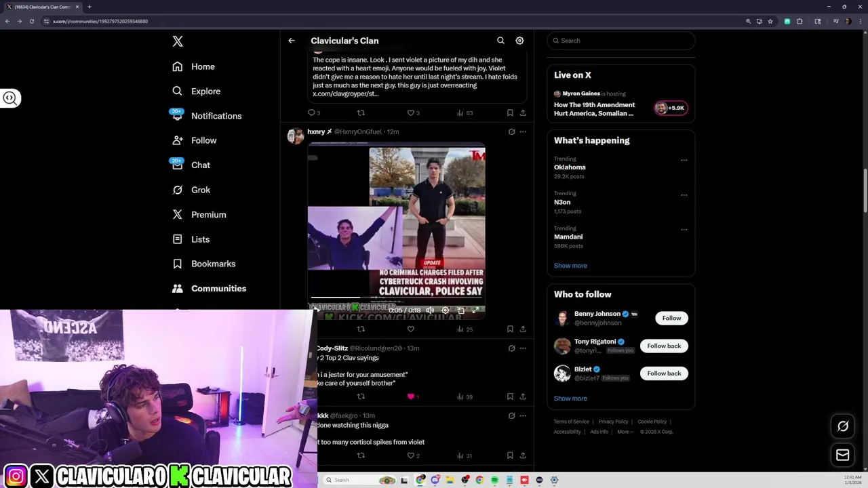Open Mamdani trend options menu
868x488 pixels.
(x=684, y=230)
